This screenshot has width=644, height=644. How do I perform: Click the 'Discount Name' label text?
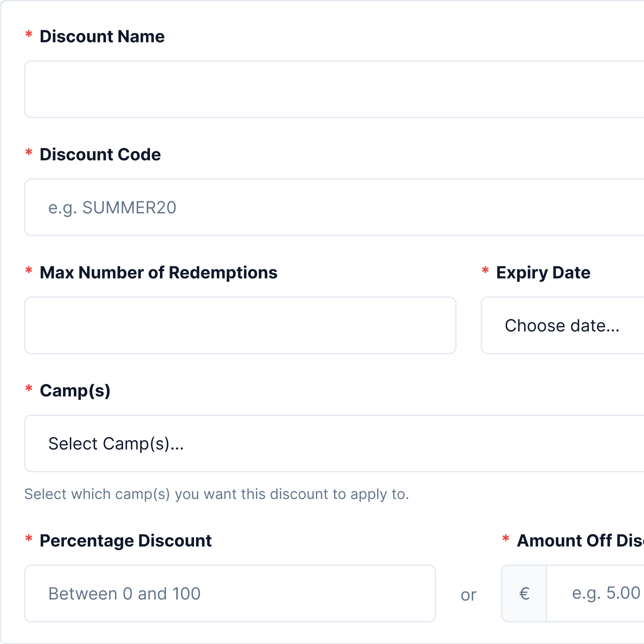click(x=102, y=37)
